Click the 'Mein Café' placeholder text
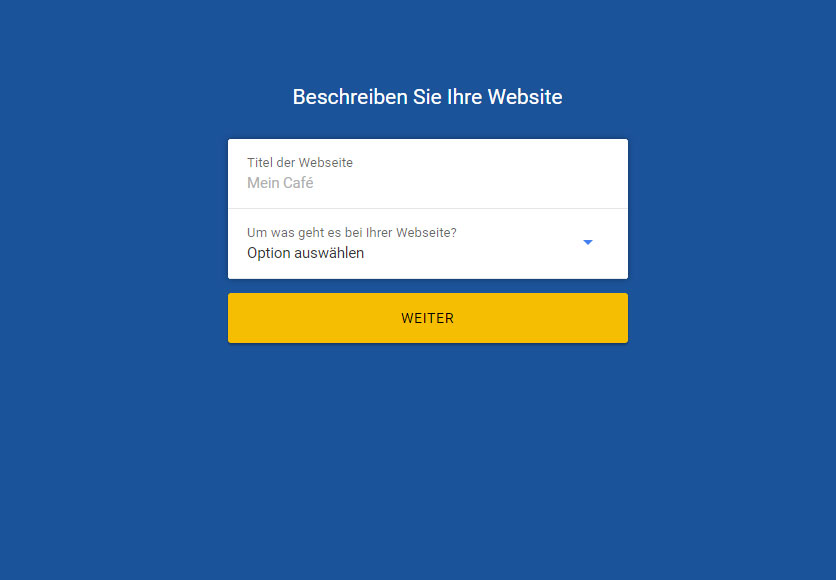 tap(280, 183)
